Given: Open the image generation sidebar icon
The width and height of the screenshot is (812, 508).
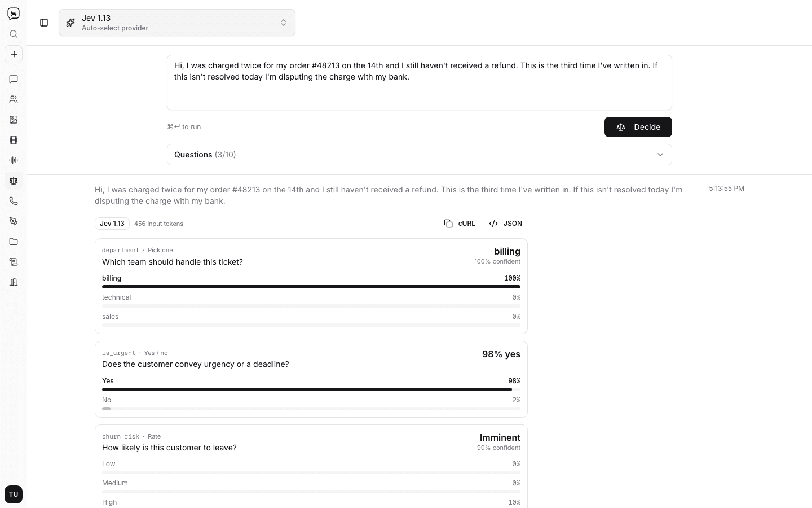Looking at the screenshot, I should tap(14, 120).
